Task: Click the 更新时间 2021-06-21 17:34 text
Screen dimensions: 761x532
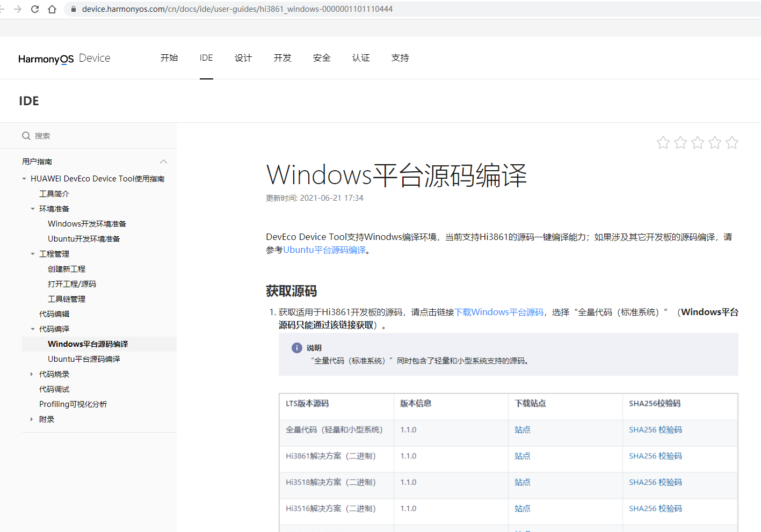Action: pyautogui.click(x=315, y=198)
